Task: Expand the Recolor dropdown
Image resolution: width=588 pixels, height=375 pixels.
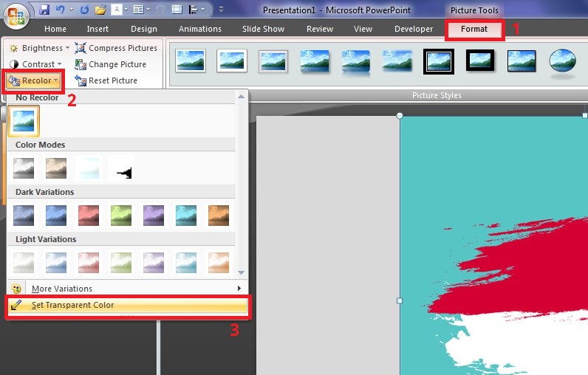Action: coord(33,80)
